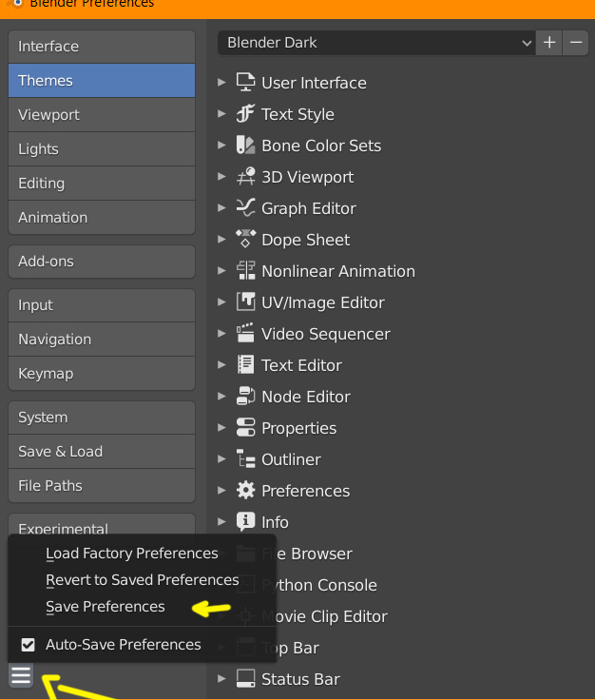Click the 3D Viewport theme icon
The height and width of the screenshot is (700, 595).
pyautogui.click(x=245, y=177)
